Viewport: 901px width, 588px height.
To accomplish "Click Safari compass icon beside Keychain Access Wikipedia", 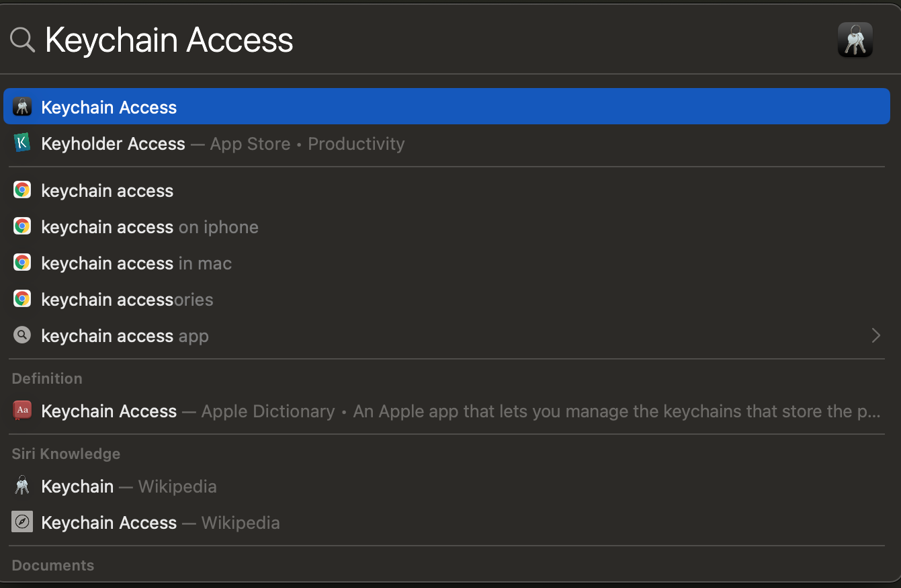I will [x=22, y=522].
